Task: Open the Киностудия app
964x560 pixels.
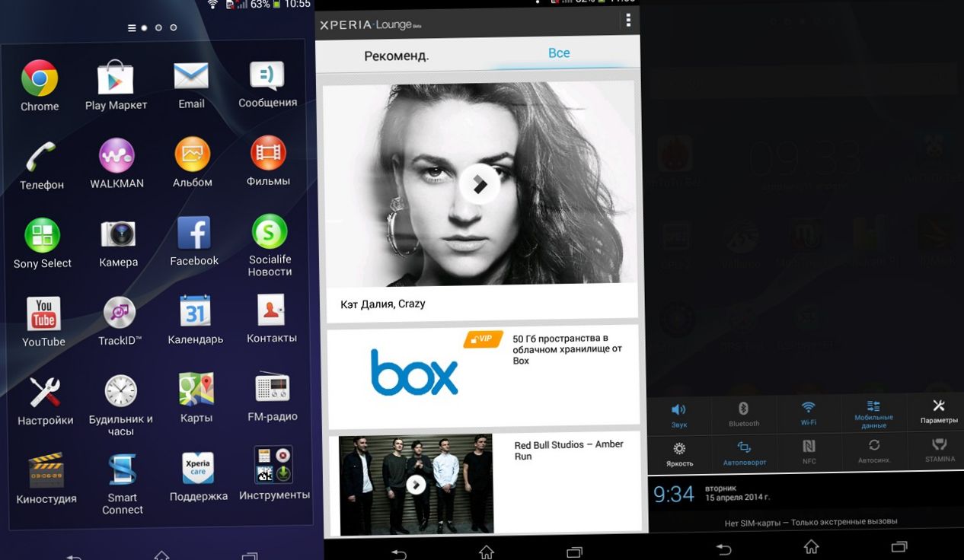Action: (46, 470)
